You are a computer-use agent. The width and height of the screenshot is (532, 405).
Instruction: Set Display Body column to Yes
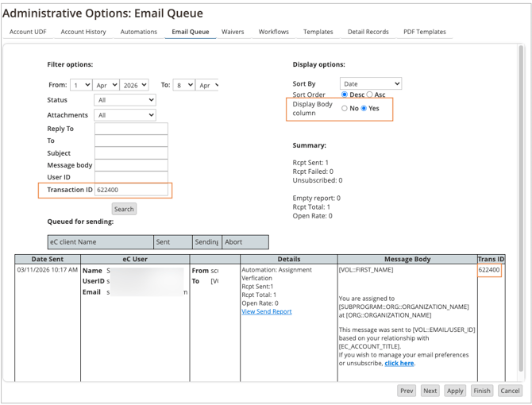coord(364,108)
